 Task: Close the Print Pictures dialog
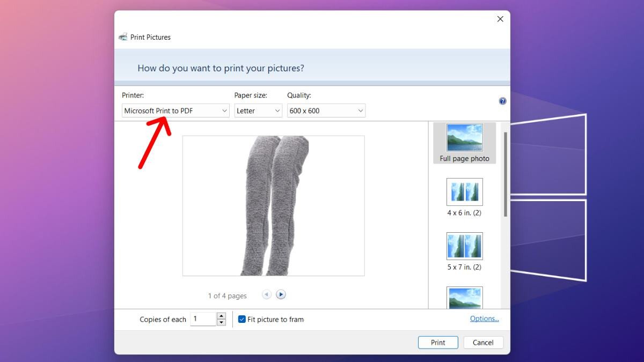click(x=500, y=19)
